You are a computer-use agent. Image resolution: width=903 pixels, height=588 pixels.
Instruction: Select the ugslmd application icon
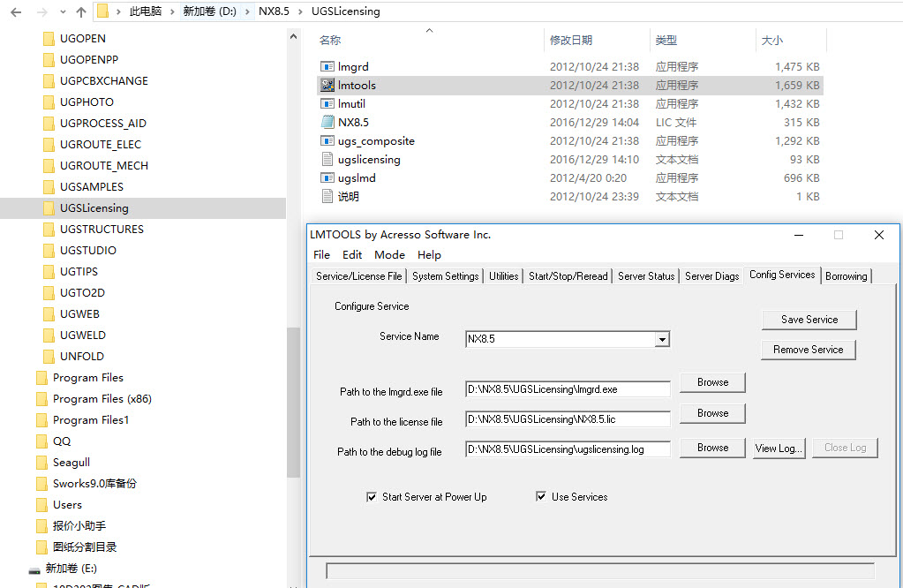327,177
